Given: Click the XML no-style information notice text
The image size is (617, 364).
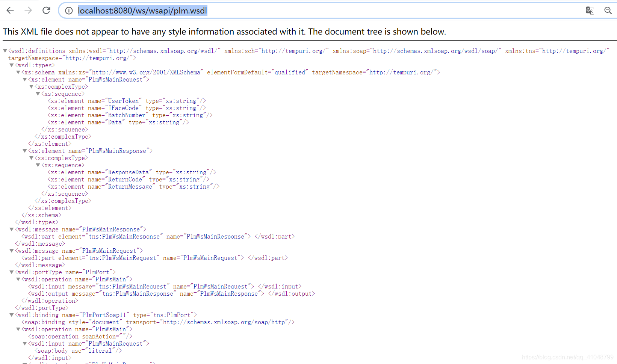Looking at the screenshot, I should tap(224, 32).
